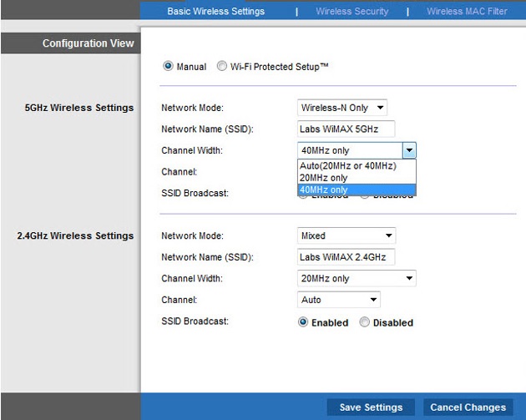526x420 pixels.
Task: Open the 5GHz Network Mode dropdown
Action: click(342, 108)
